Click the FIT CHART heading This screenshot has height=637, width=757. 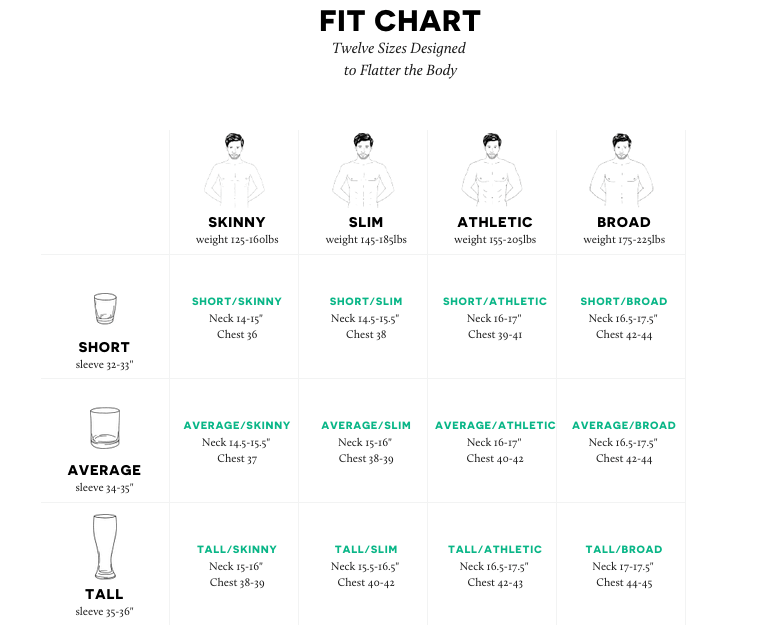tap(400, 21)
